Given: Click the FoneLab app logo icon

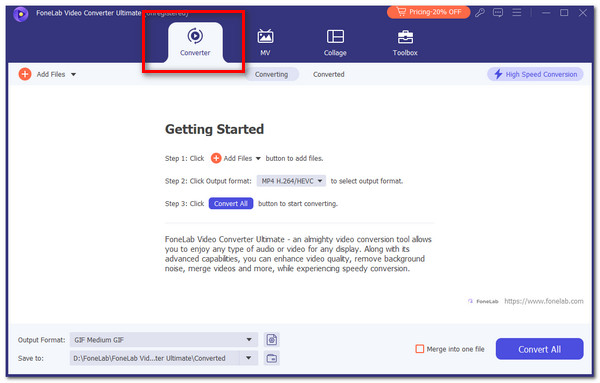Looking at the screenshot, I should click(x=21, y=14).
